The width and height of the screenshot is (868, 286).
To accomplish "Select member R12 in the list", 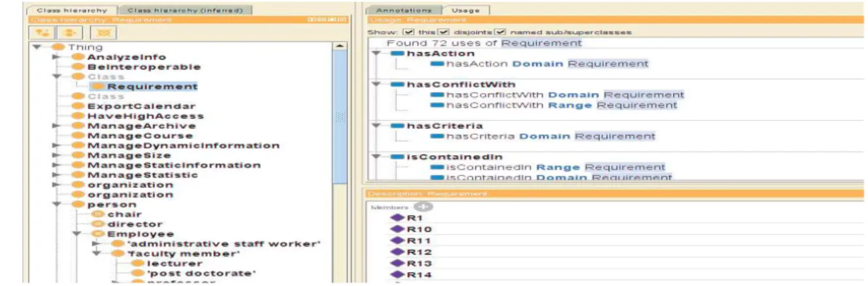I will (419, 252).
